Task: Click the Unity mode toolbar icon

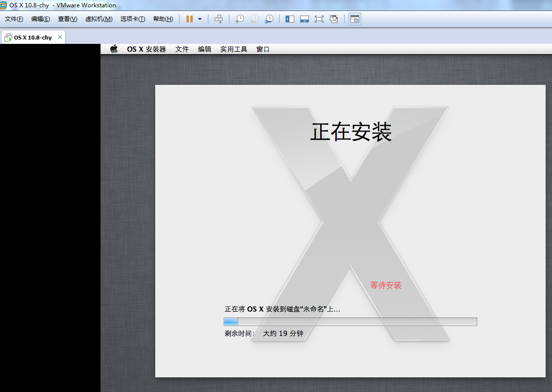Action: [x=334, y=19]
